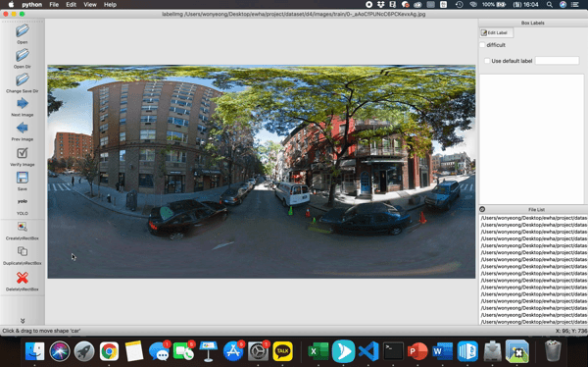This screenshot has width=588, height=367.
Task: Open the File menu
Action: click(x=54, y=5)
